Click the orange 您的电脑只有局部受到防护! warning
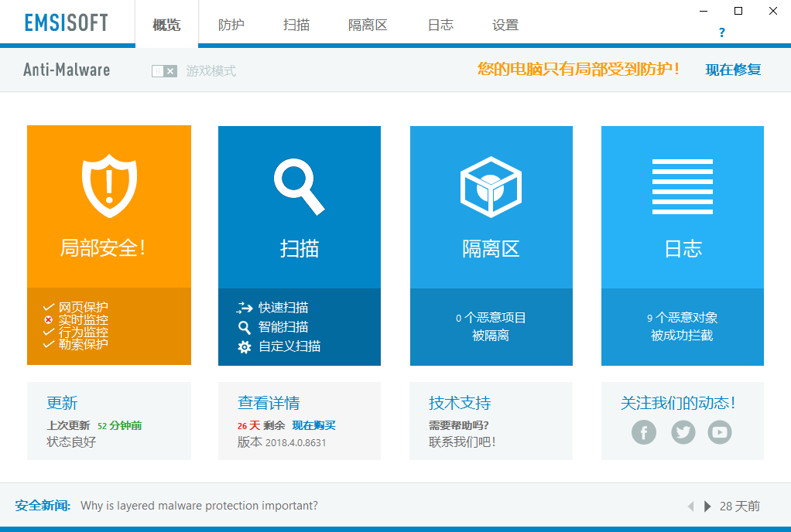791x532 pixels. (579, 69)
